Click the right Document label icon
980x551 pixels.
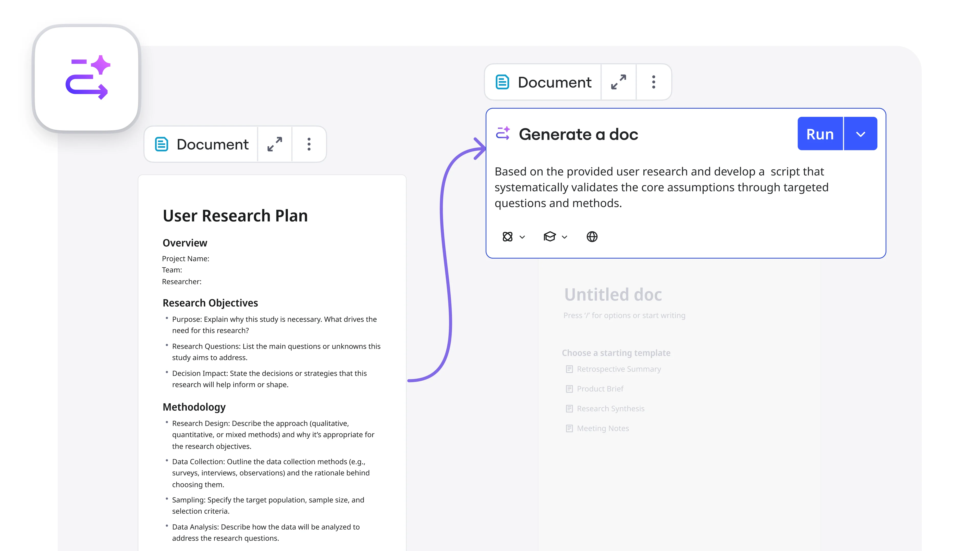click(502, 82)
